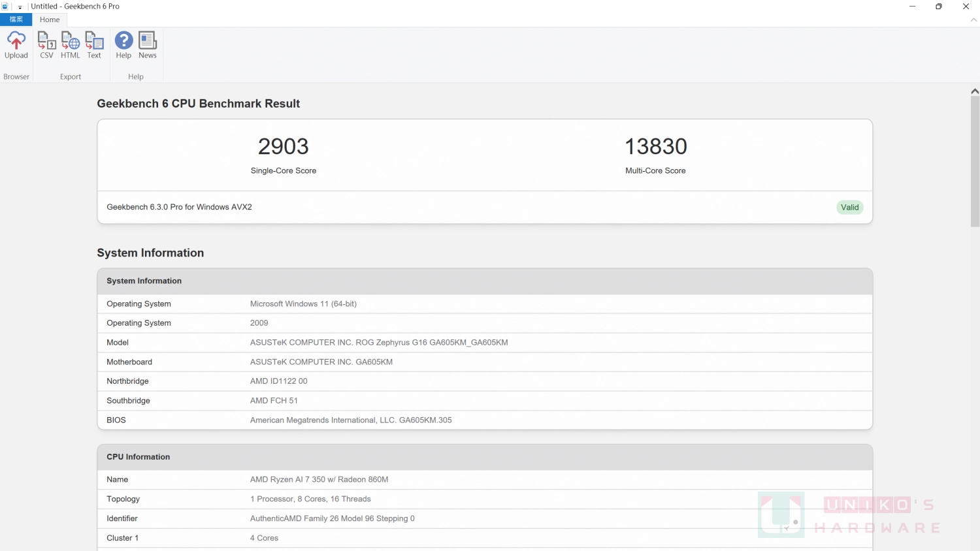Viewport: 980px width, 551px height.
Task: Click the System Information table header
Action: (x=485, y=281)
